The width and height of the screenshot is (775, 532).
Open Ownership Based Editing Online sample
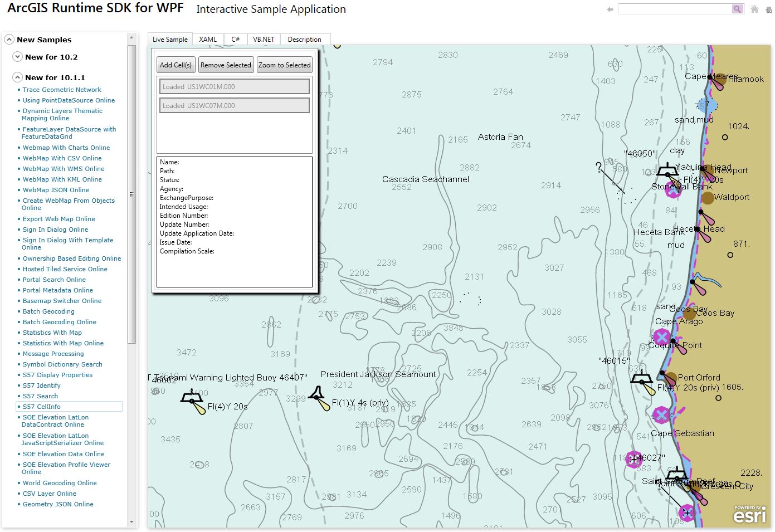72,258
